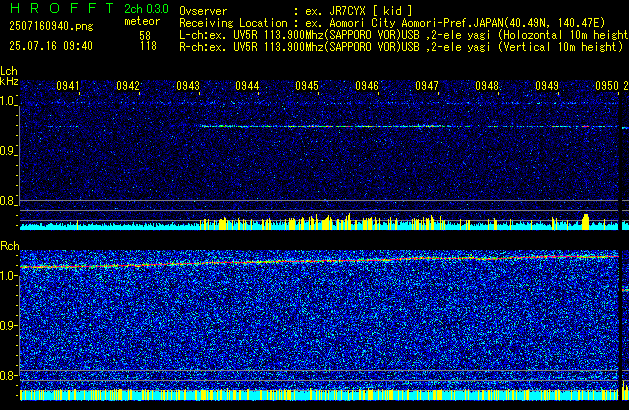Click the Lch 0.8 kHz axis label
This screenshot has width=629, height=410.
coord(8,201)
